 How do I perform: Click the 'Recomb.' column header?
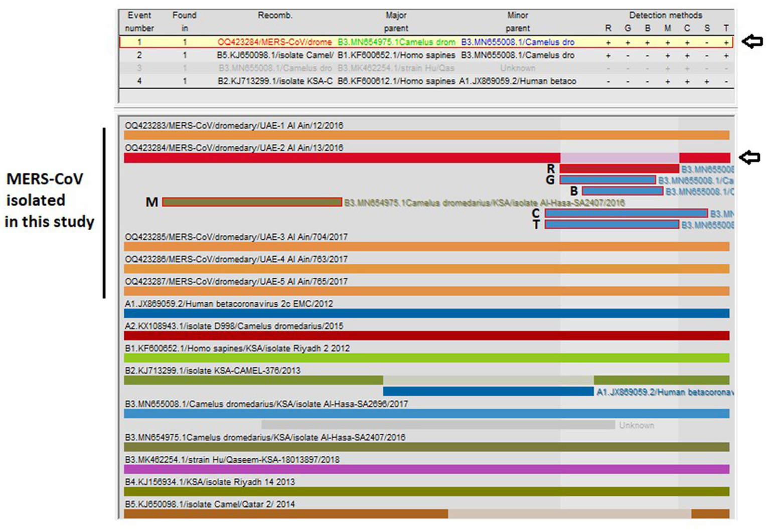(275, 16)
